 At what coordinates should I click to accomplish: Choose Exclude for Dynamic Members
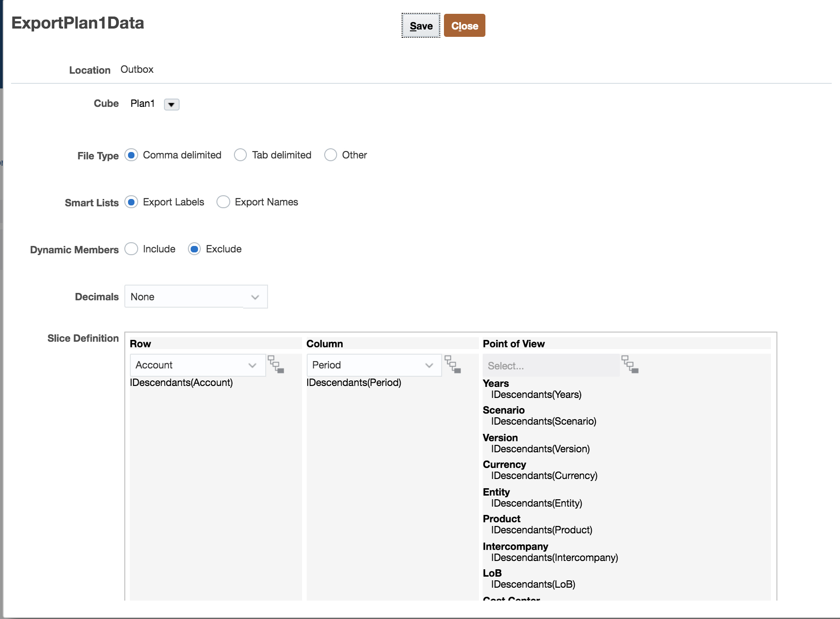tap(194, 249)
